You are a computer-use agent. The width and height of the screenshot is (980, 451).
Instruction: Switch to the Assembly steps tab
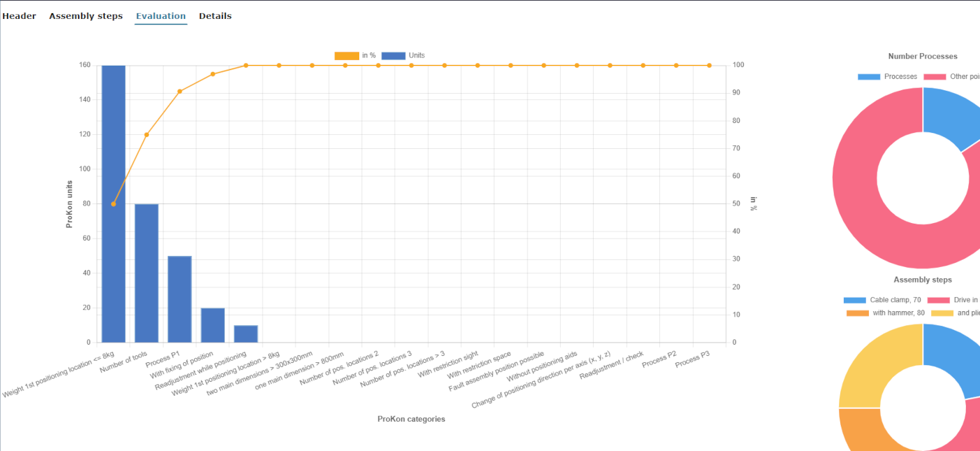click(85, 16)
